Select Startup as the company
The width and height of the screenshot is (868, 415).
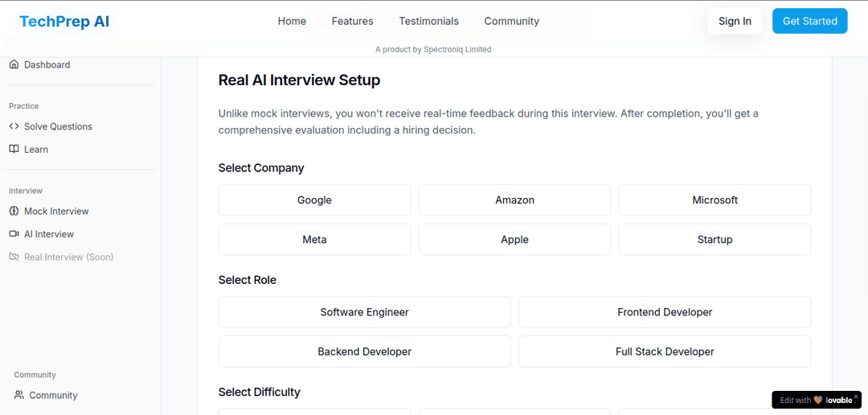pyautogui.click(x=714, y=240)
